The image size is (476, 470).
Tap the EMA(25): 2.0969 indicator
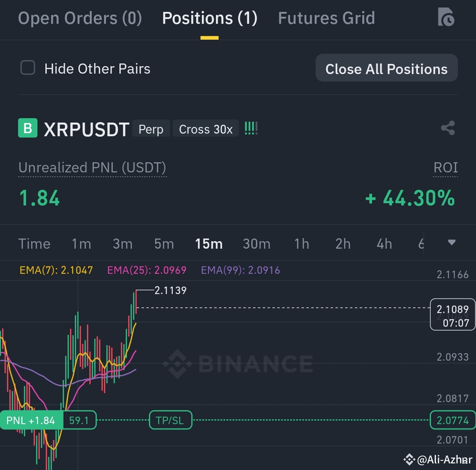point(147,270)
